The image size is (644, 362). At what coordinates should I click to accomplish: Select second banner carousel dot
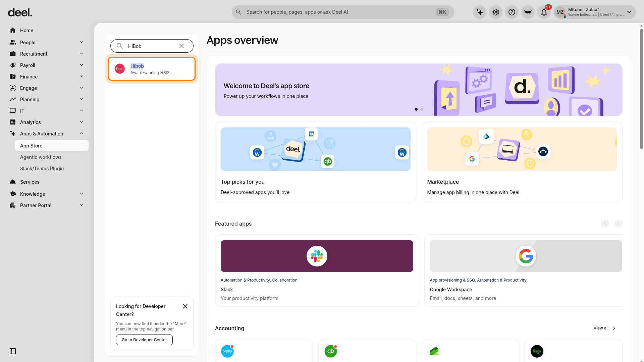tap(422, 109)
